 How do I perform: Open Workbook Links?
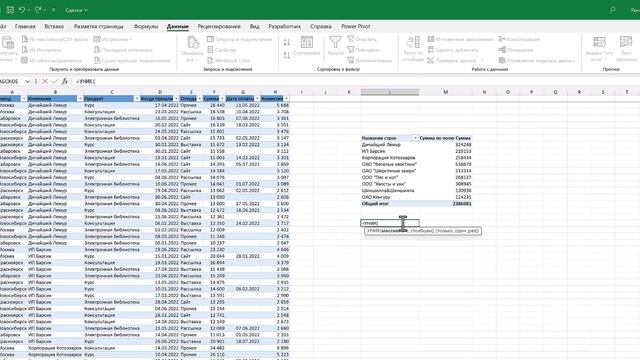point(228,60)
